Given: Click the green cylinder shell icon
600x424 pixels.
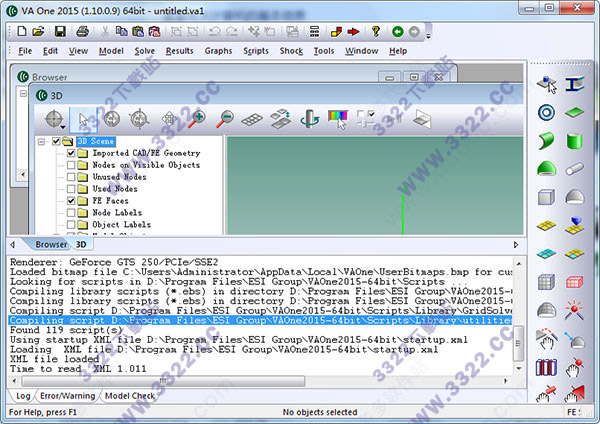Looking at the screenshot, I should (575, 140).
